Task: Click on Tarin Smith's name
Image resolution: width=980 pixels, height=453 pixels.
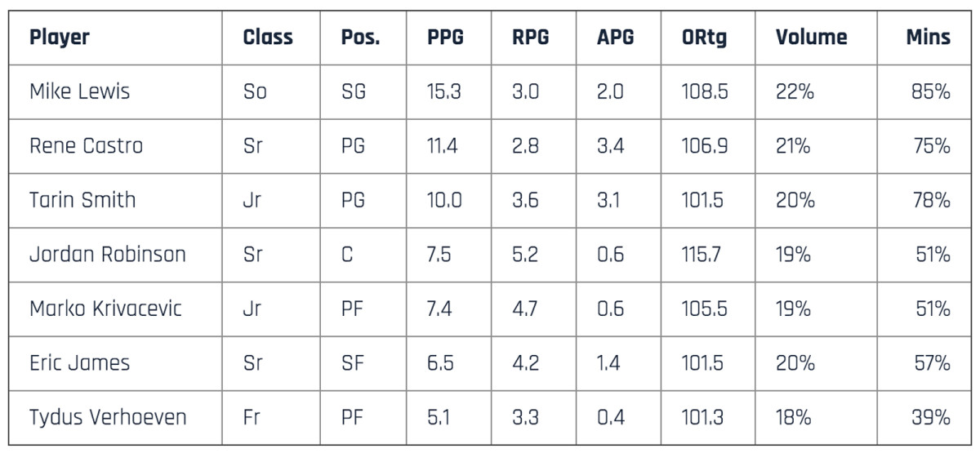Action: (82, 200)
